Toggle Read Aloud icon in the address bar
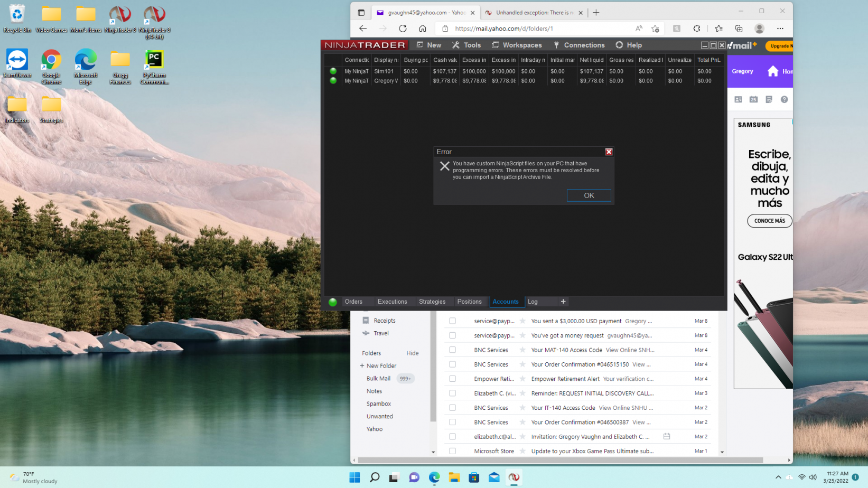The height and width of the screenshot is (488, 868). click(639, 29)
